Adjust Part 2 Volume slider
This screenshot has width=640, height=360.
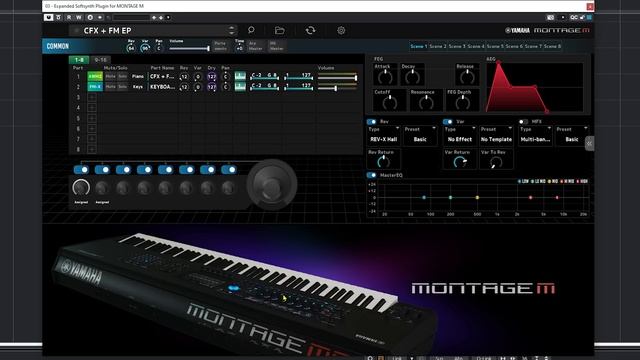[x=337, y=87]
